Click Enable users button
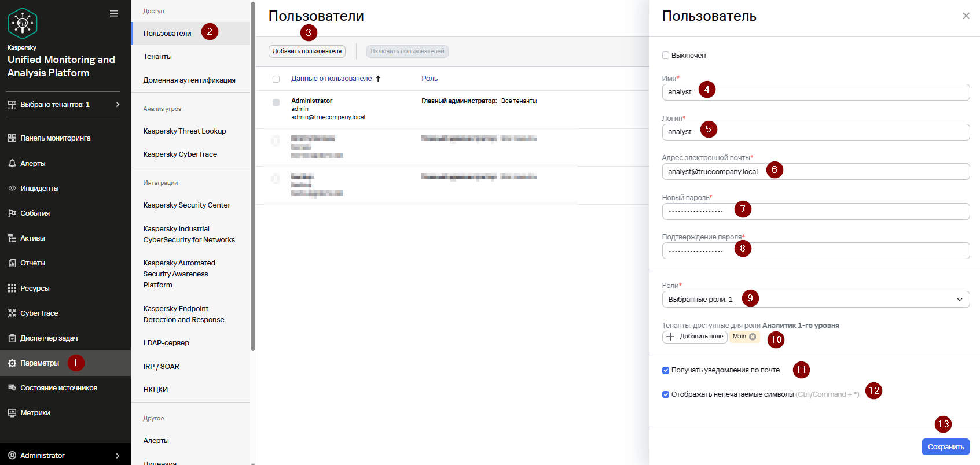Viewport: 980px width, 465px height. pos(408,51)
